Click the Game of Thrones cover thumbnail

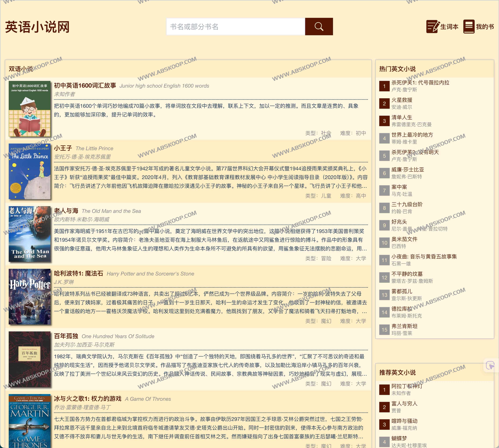coord(30,421)
